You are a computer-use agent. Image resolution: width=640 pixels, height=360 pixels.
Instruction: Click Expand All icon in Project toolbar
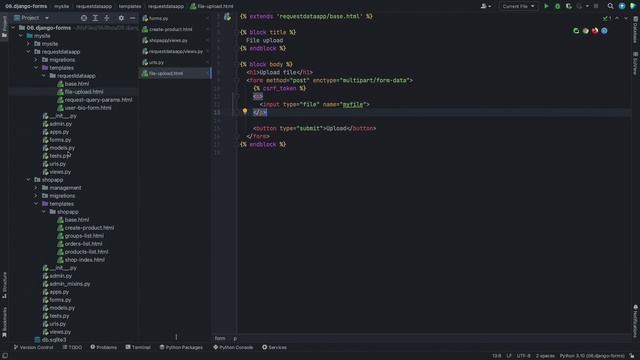point(95,18)
